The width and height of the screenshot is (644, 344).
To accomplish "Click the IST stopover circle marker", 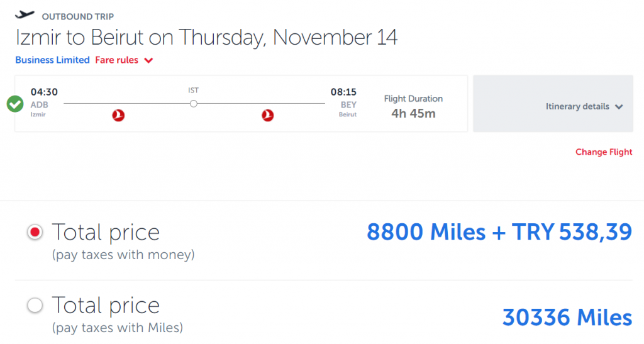I will (194, 104).
